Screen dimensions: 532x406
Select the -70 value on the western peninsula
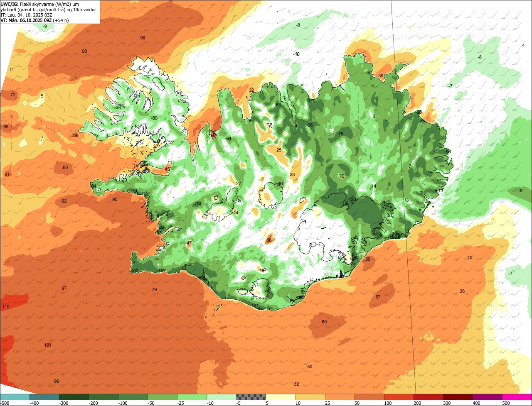point(133,191)
